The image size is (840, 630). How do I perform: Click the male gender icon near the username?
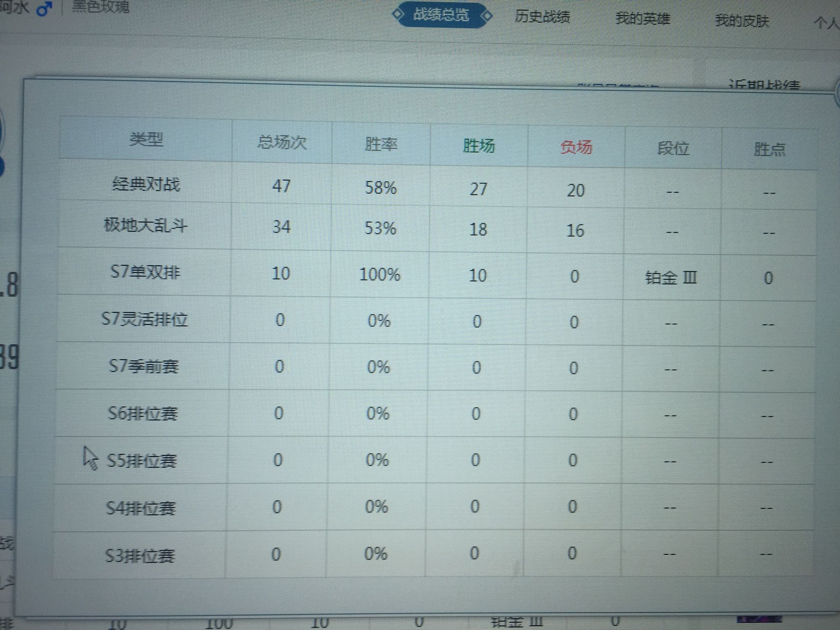pos(45,8)
